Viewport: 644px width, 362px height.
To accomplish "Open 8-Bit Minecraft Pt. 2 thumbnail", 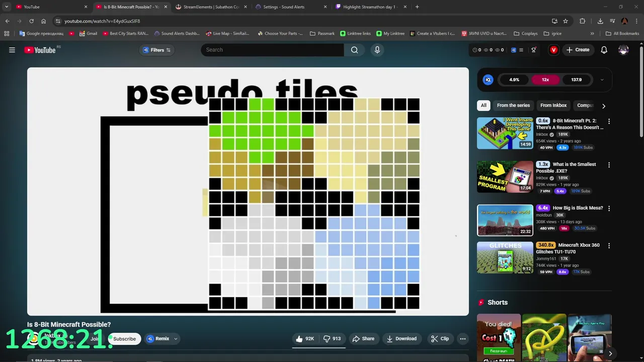I will pyautogui.click(x=505, y=133).
